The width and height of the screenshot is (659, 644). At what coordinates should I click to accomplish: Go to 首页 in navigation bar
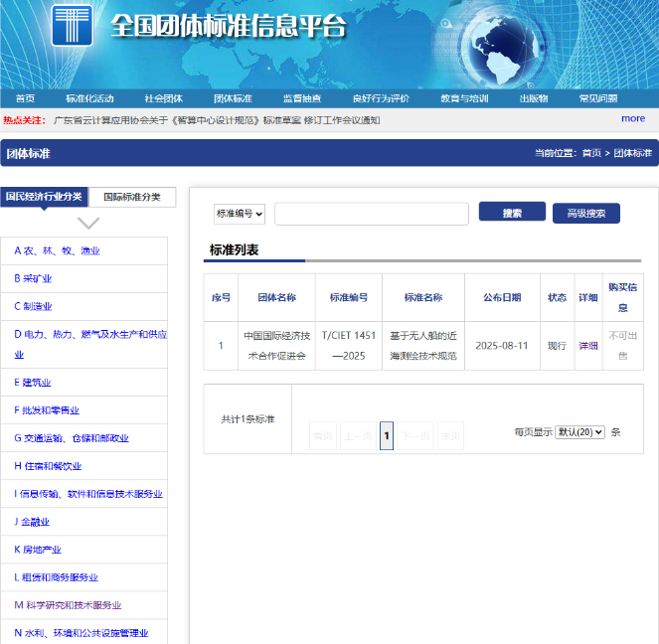(25, 98)
